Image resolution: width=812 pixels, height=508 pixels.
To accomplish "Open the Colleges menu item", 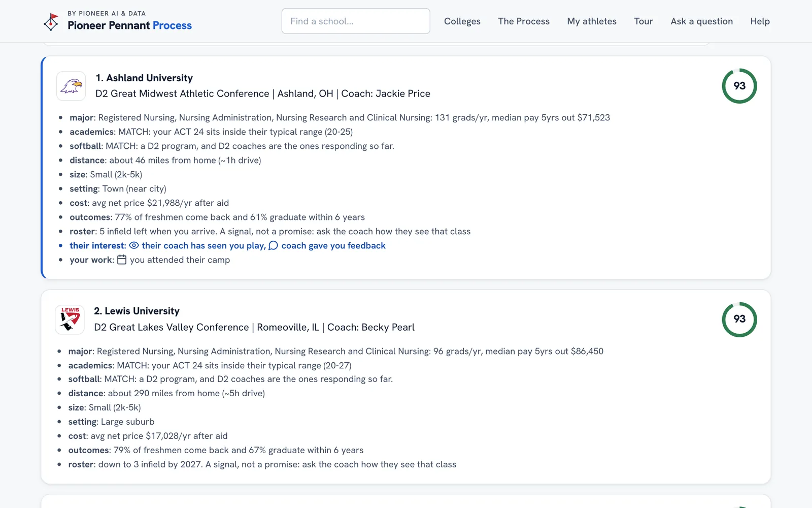I will click(462, 21).
